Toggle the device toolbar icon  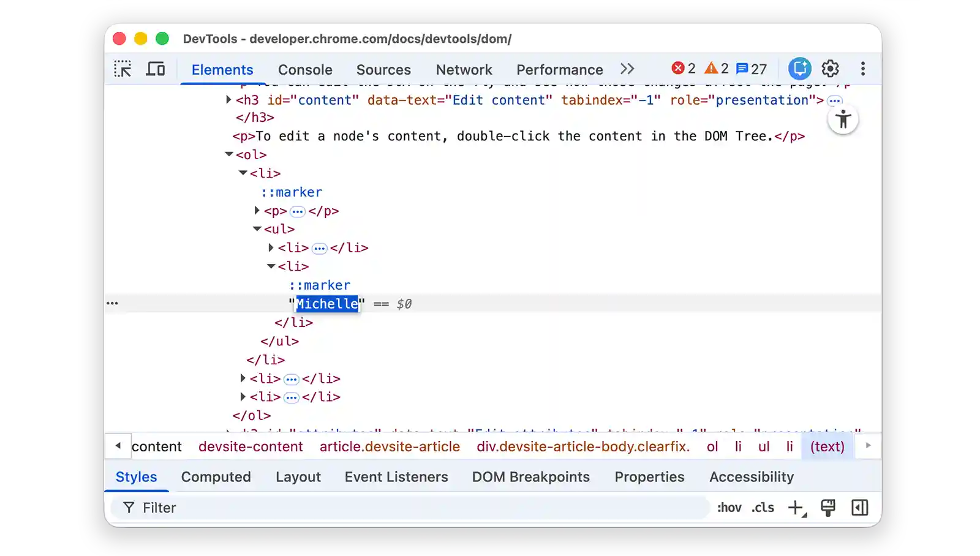tap(156, 69)
